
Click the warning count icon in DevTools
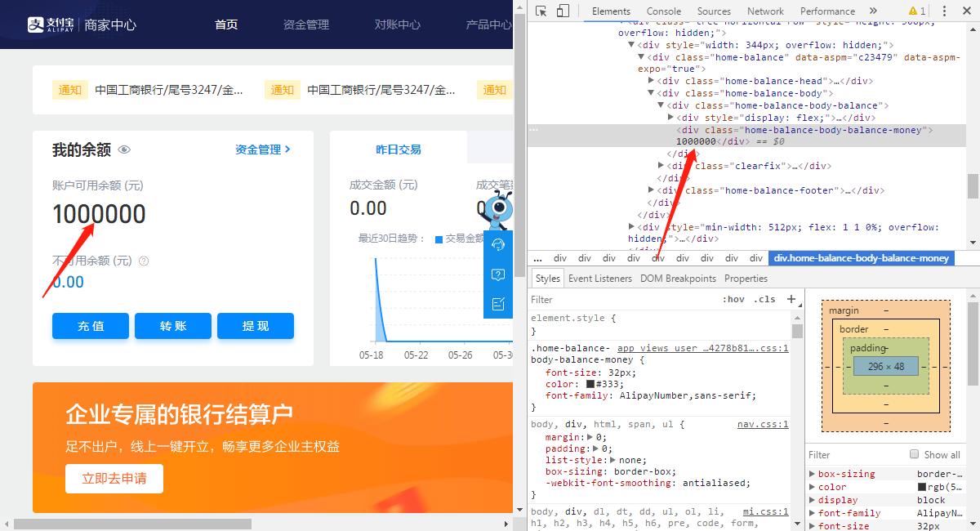tap(916, 11)
